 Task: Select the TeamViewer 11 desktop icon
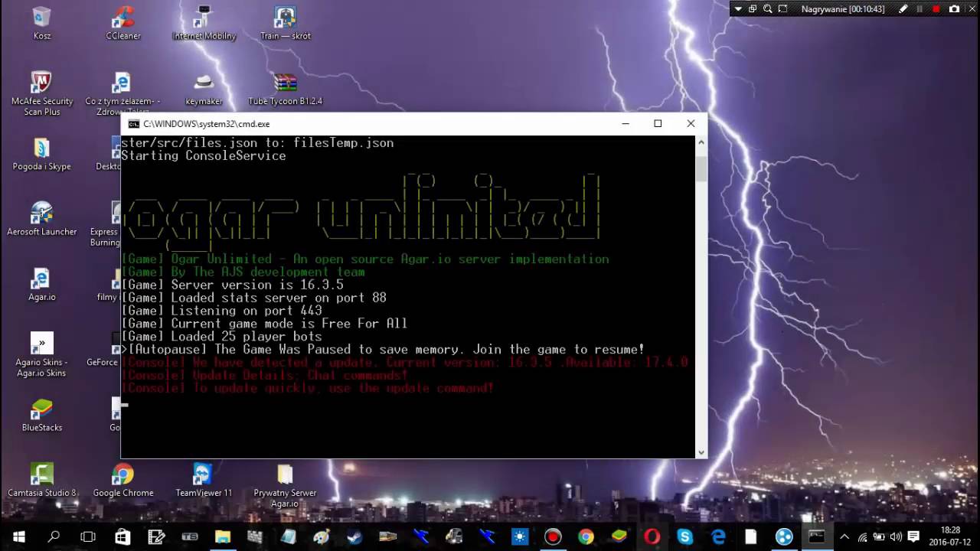point(204,481)
